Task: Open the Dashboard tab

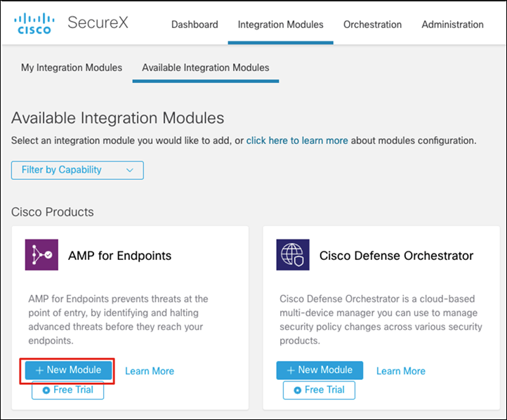Action: coord(195,25)
